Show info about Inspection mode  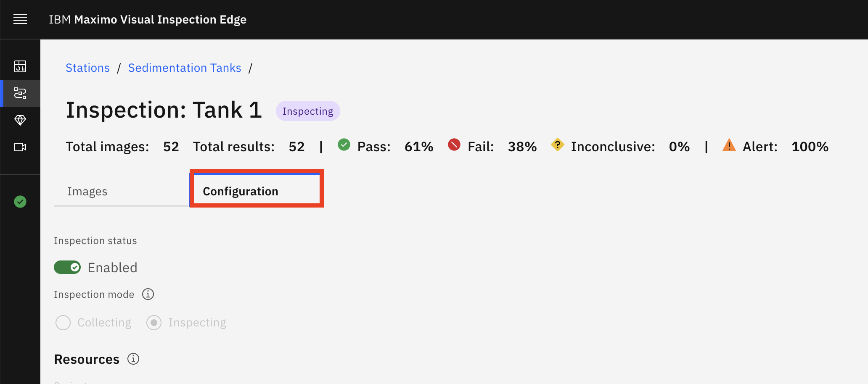click(x=148, y=294)
